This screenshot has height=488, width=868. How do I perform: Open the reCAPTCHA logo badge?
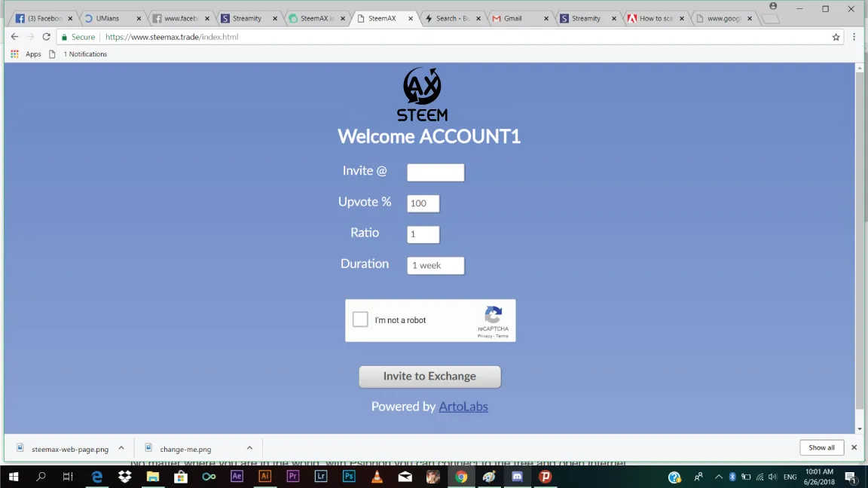(493, 316)
